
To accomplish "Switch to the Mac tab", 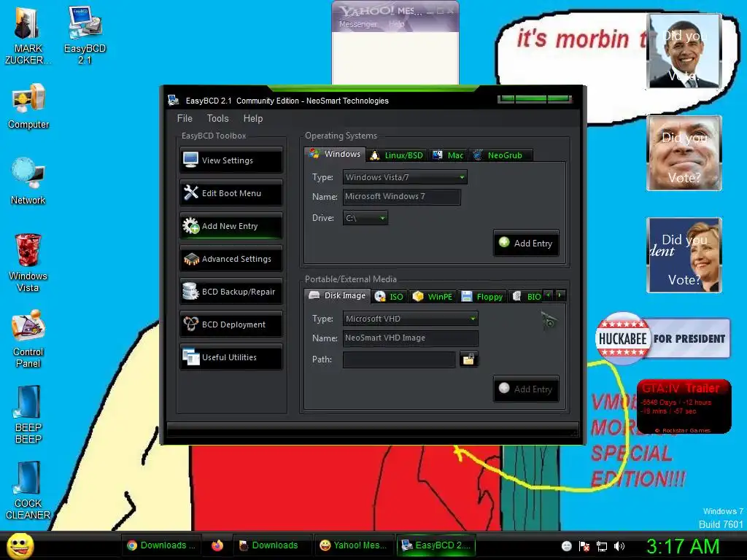I will pos(448,155).
